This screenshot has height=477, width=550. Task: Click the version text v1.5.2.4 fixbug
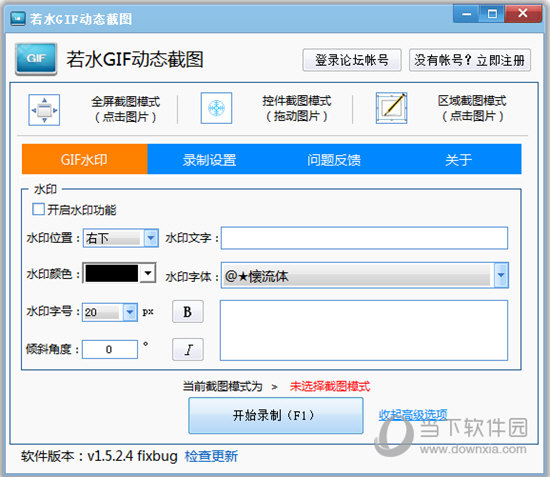pyautogui.click(x=132, y=456)
